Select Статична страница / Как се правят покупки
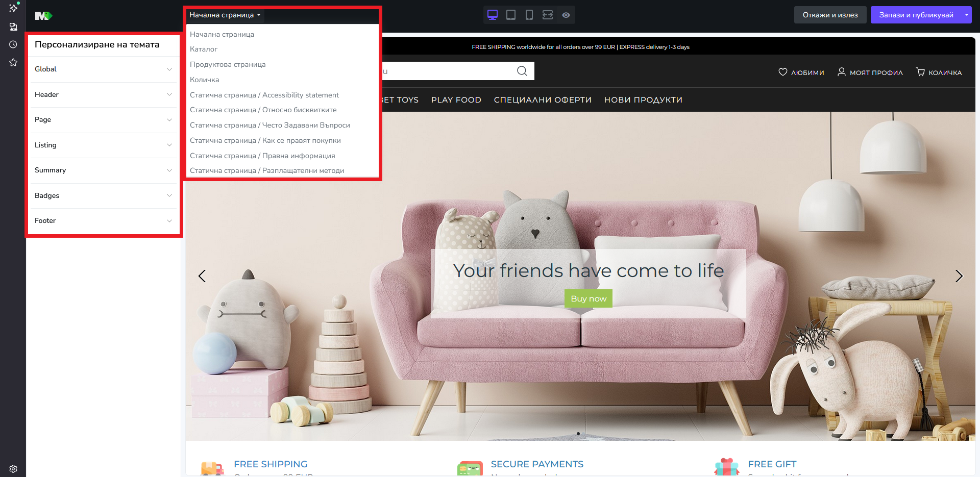 point(265,140)
